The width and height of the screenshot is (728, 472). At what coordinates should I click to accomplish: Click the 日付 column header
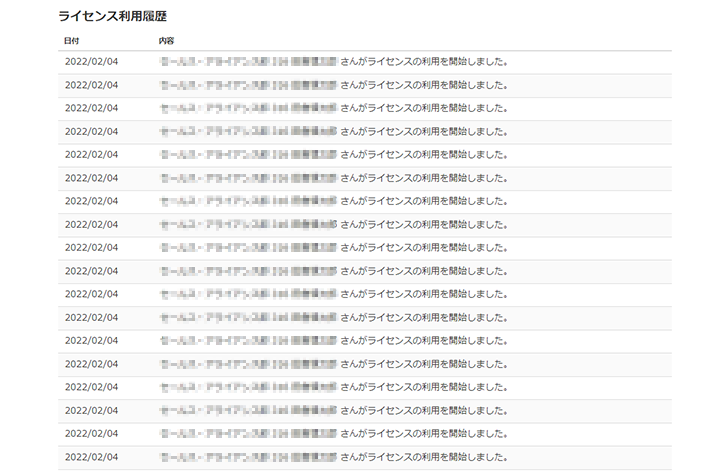coord(71,41)
